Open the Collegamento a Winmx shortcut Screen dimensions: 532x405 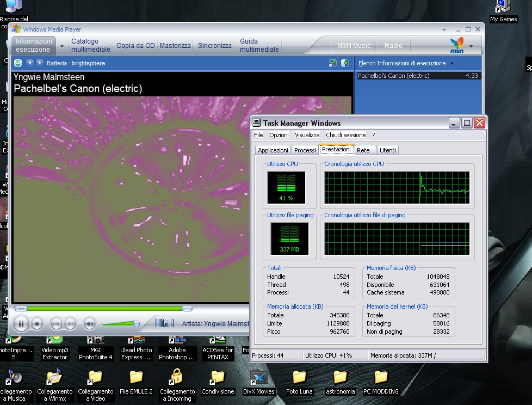point(54,386)
